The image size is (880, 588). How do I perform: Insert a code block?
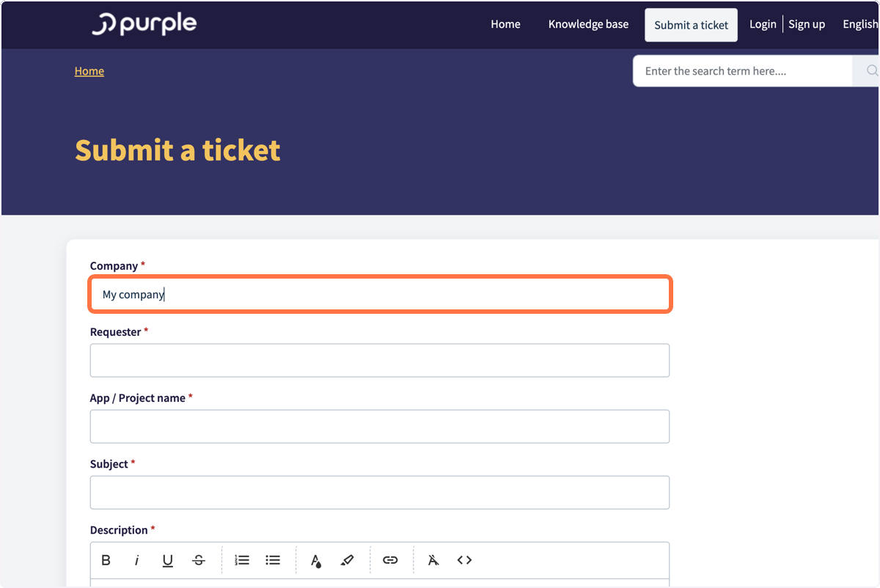click(464, 560)
